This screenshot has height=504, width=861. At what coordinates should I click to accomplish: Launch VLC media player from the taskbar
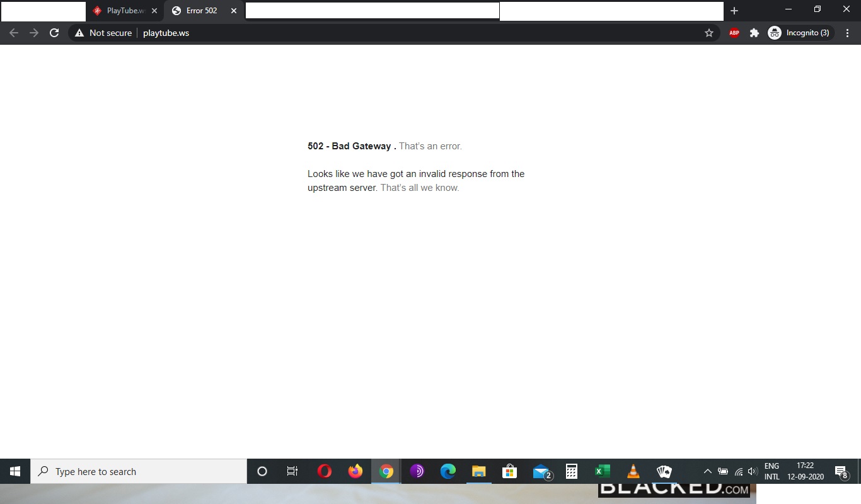[x=633, y=471]
